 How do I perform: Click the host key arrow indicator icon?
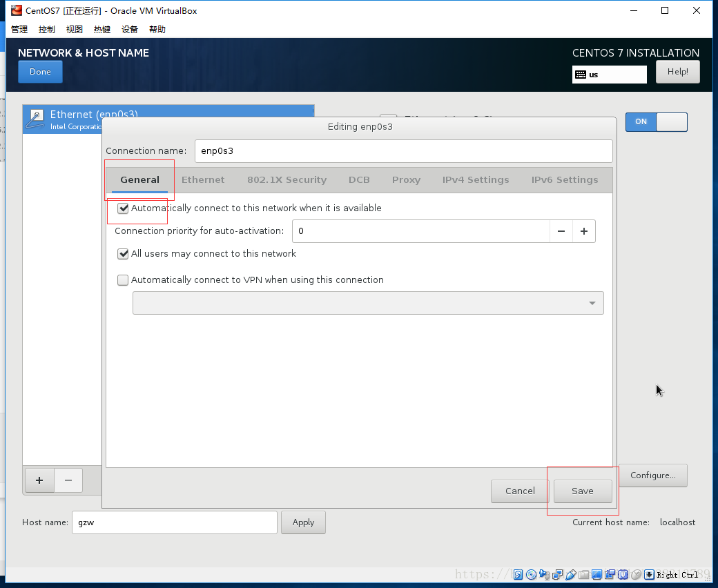(650, 575)
